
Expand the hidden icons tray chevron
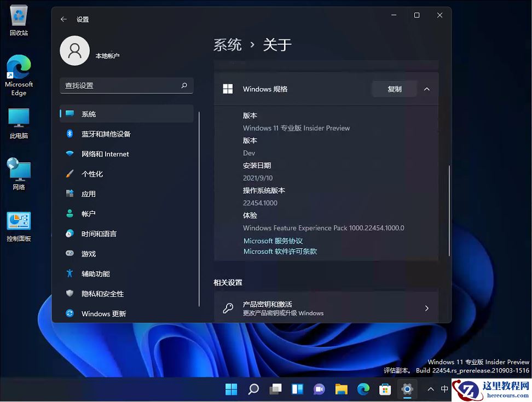(429, 389)
